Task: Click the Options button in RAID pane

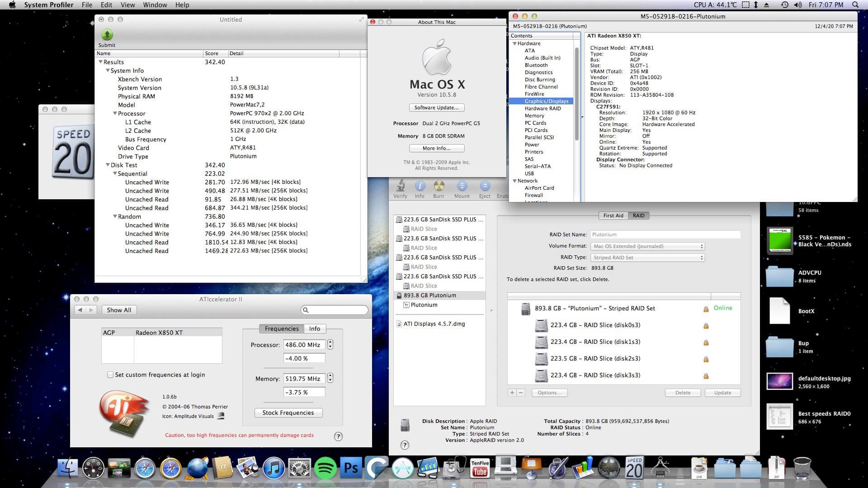Action: click(x=549, y=393)
